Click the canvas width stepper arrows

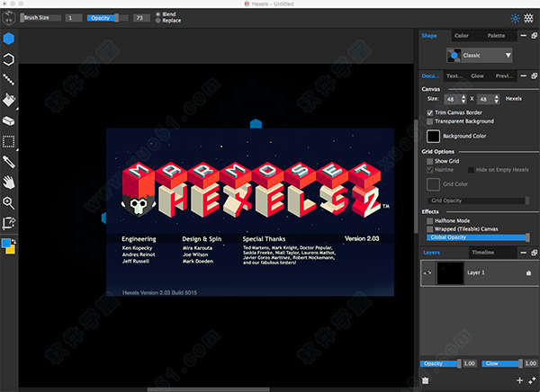[463, 99]
